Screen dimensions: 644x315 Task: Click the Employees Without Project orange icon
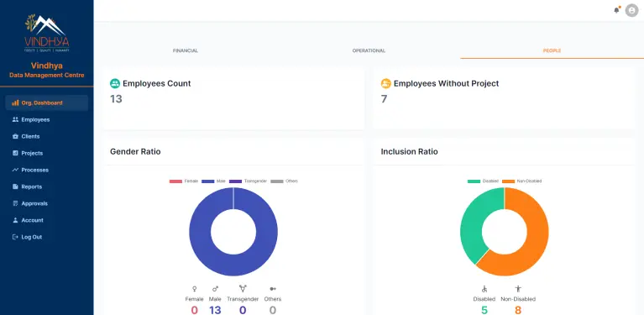[385, 83]
